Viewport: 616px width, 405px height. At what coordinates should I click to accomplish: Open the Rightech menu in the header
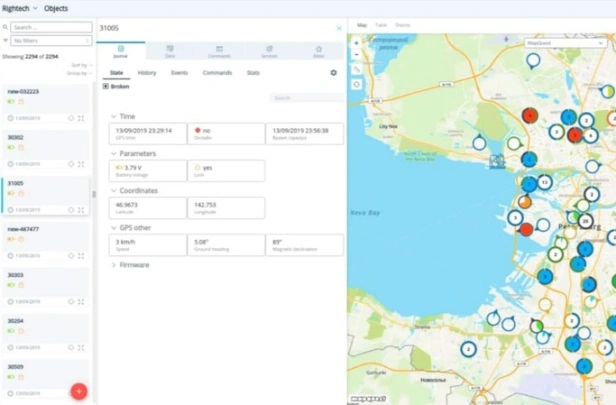click(20, 8)
